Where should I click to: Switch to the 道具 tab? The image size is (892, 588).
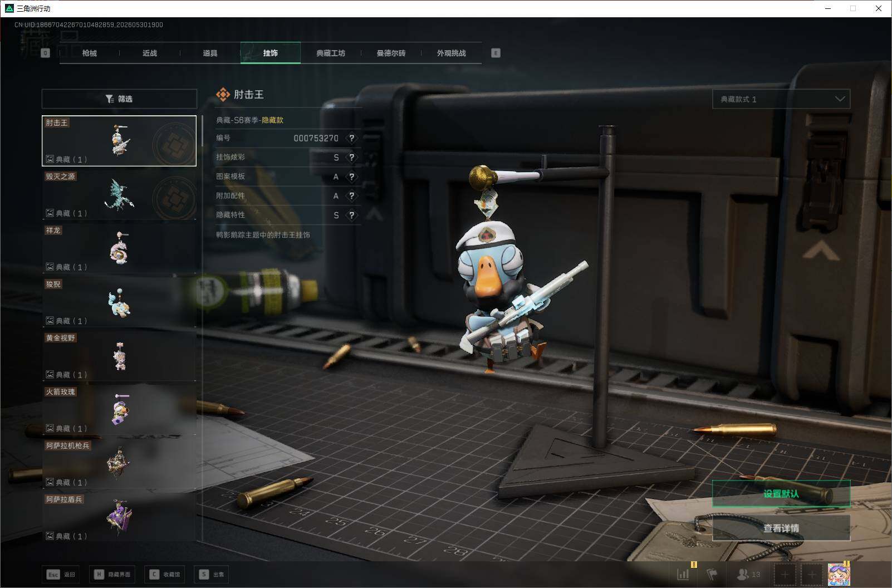[x=210, y=53]
